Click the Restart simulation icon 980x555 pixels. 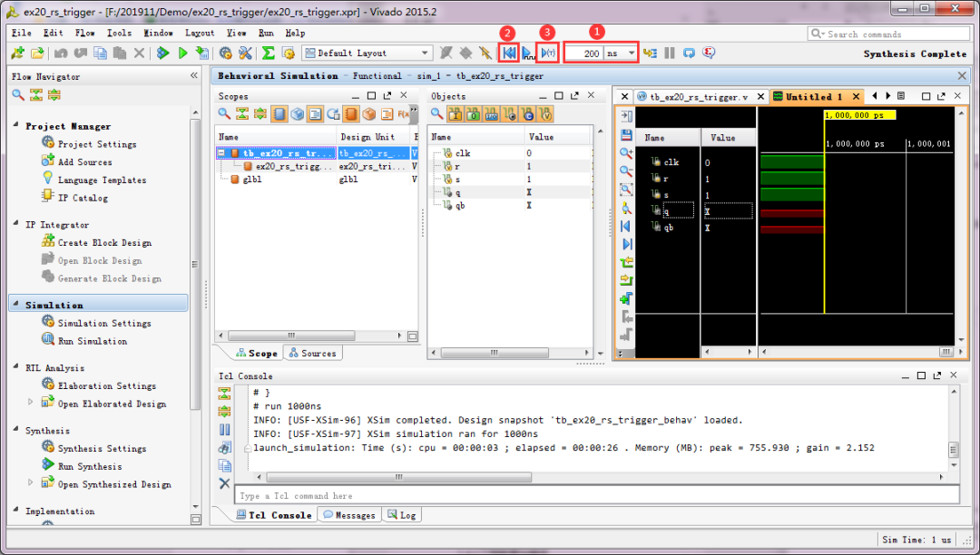tap(510, 54)
